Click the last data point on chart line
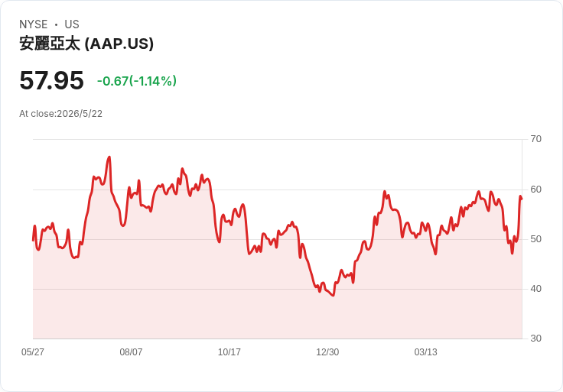The width and height of the screenshot is (563, 392). (522, 199)
